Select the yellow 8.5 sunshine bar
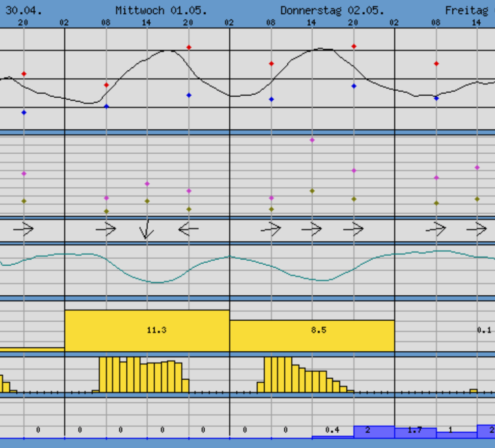The width and height of the screenshot is (495, 448). 312,335
